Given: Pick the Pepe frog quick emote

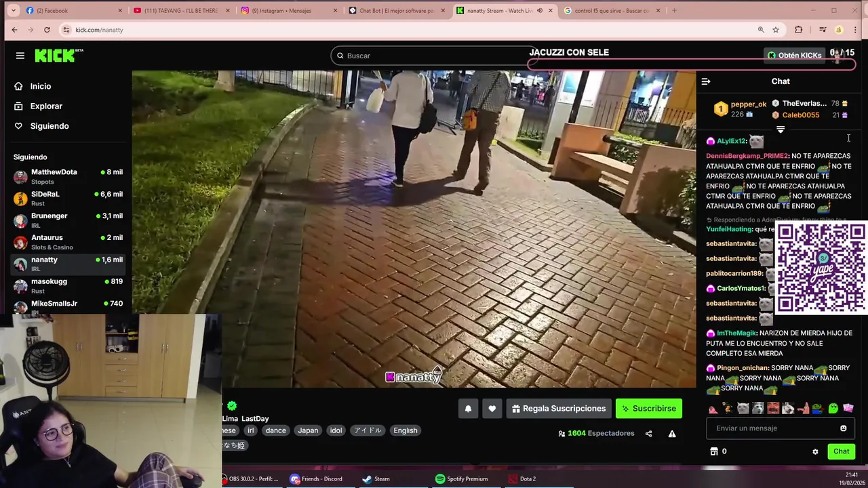Looking at the screenshot, I should [x=818, y=408].
